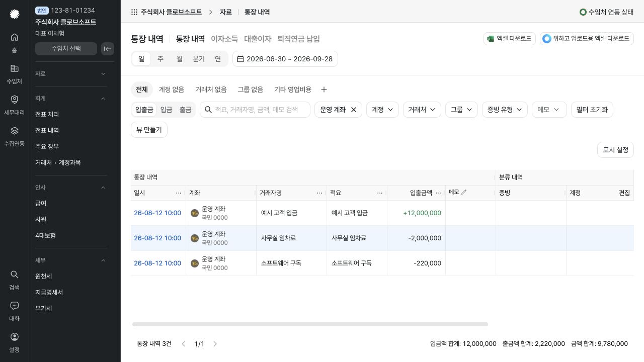Screen dimensions: 644x362
Task: Go to next page arrow
Action: click(x=215, y=344)
